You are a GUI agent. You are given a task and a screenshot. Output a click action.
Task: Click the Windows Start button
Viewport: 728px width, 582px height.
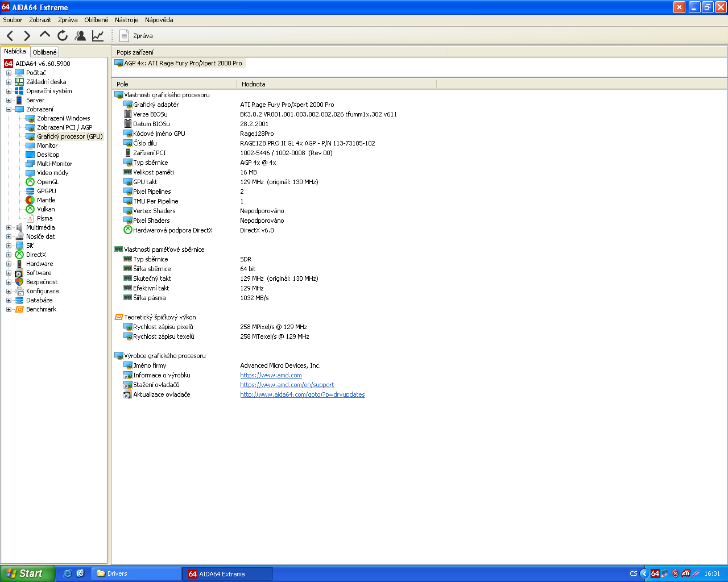coord(27,573)
